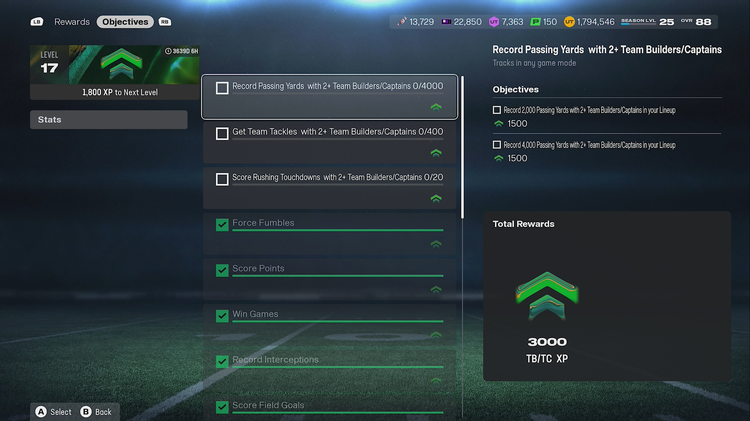Click the A Select button icon
Screen dimensions: 750x421
(x=41, y=411)
